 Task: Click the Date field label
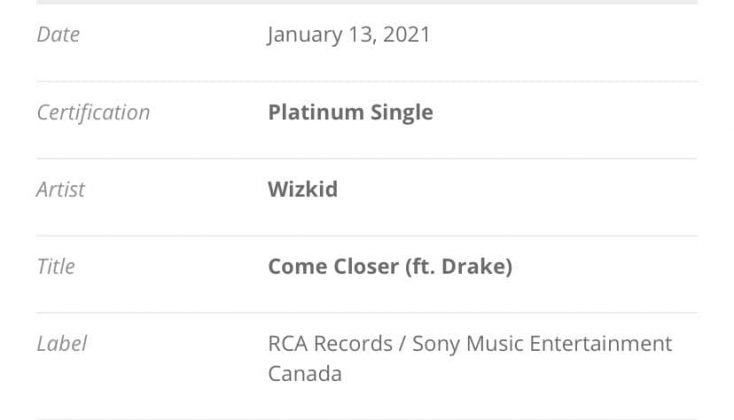click(58, 35)
